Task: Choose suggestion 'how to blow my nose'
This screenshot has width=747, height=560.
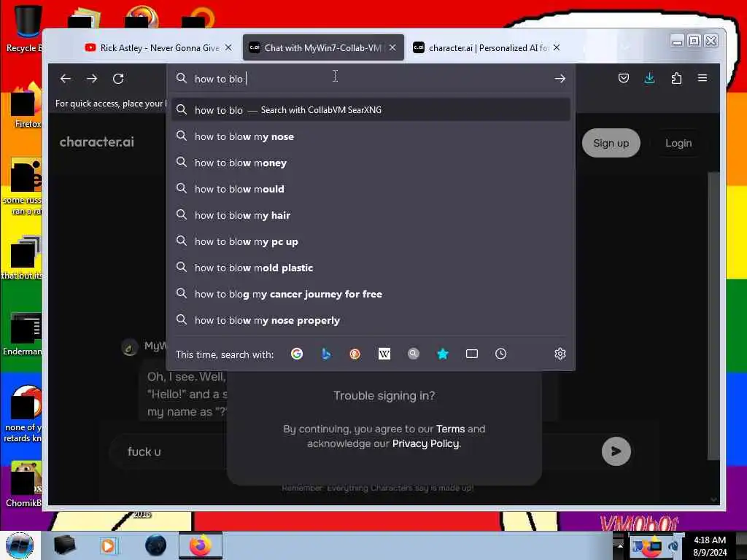Action: 371,136
